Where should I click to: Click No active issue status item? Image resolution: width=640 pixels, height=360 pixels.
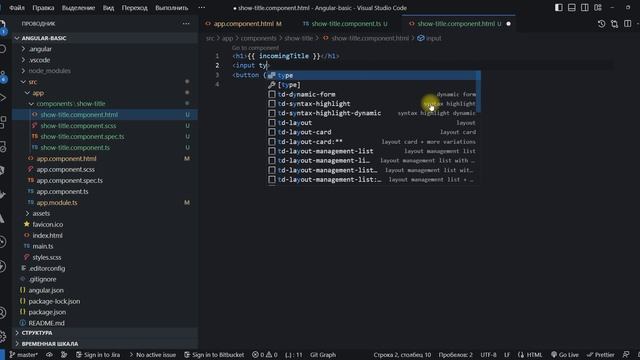click(x=153, y=355)
